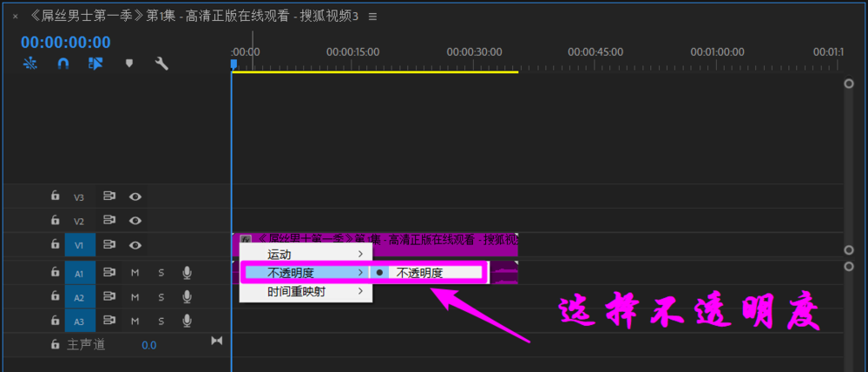Enable voice-over record on A1

point(187,272)
